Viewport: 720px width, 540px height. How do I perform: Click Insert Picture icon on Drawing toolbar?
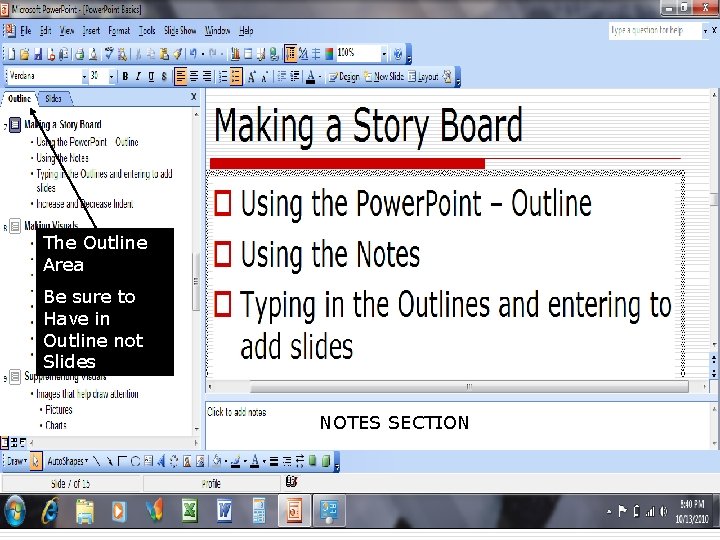pyautogui.click(x=200, y=461)
